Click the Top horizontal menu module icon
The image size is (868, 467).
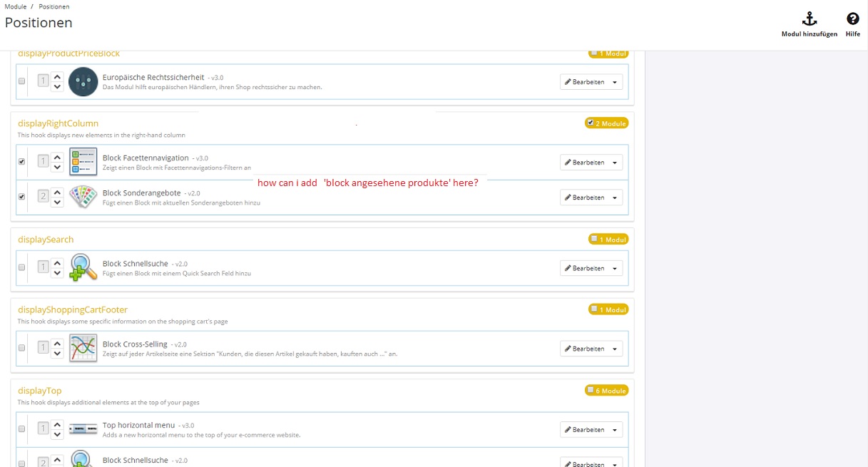83,429
